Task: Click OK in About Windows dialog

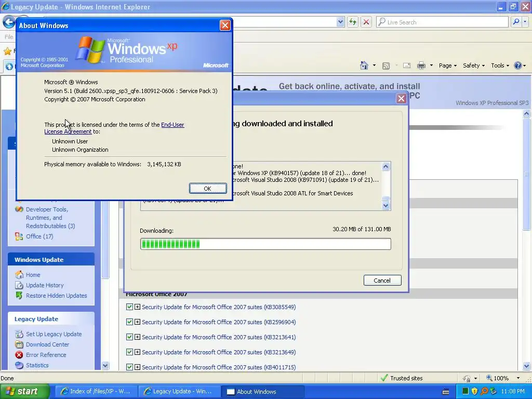Action: coord(208,189)
